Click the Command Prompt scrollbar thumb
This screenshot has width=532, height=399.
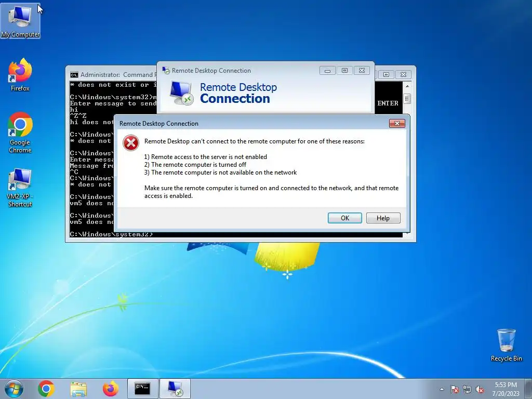407,99
